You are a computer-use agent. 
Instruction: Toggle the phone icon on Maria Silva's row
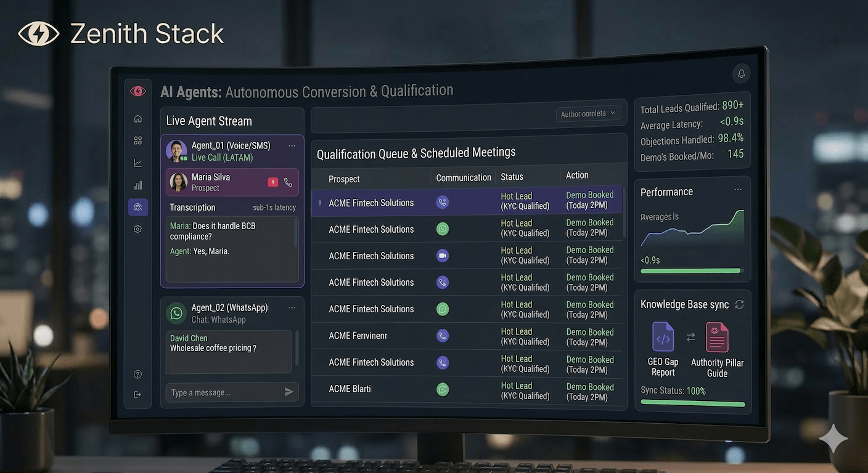click(287, 182)
